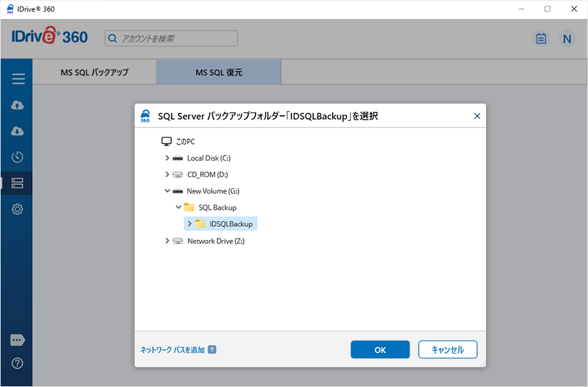Open the help question mark sidebar icon

pos(17,363)
